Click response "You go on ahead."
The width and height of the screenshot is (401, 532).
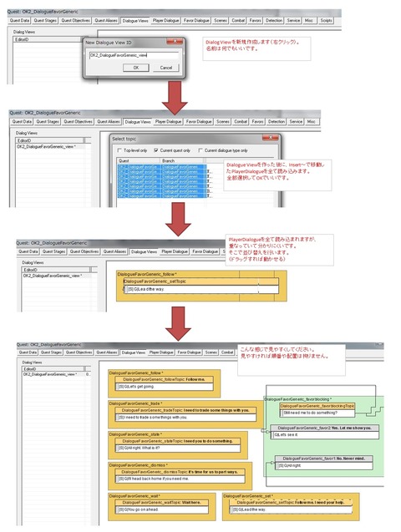pos(162,509)
